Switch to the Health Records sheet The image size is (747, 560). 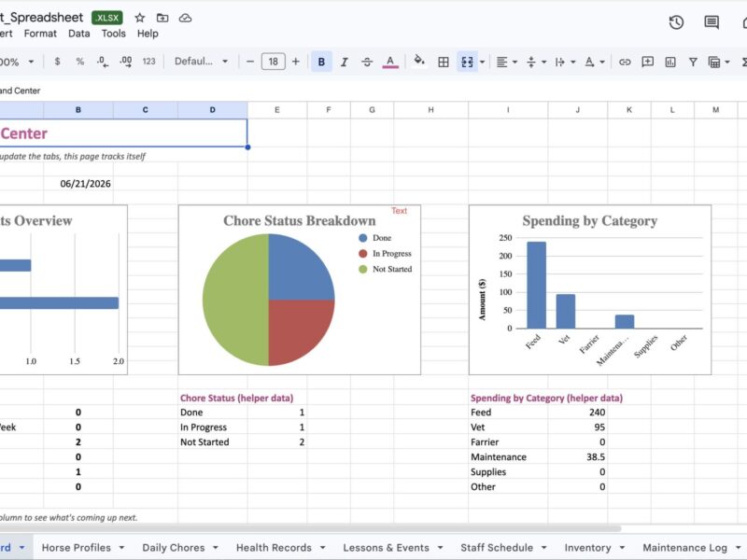pyautogui.click(x=274, y=548)
